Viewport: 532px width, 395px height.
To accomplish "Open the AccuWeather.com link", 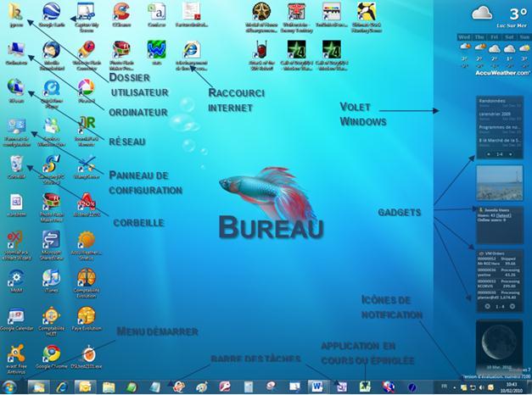I will point(502,73).
